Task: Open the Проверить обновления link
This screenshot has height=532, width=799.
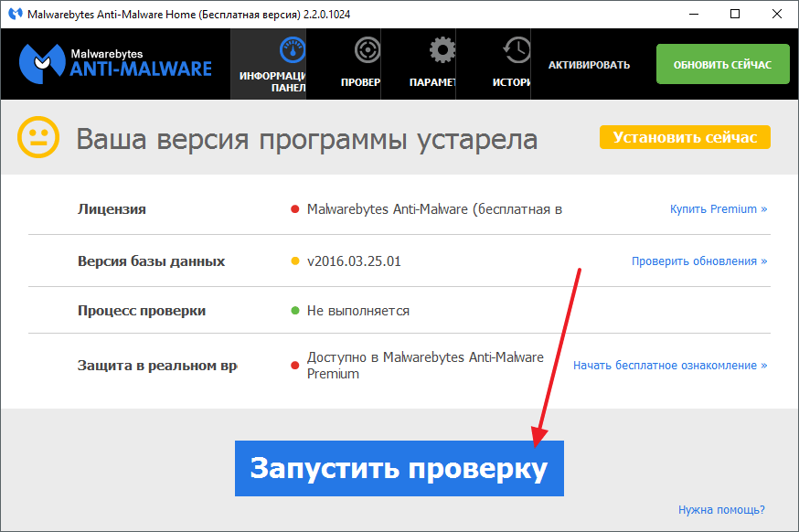Action: tap(698, 261)
